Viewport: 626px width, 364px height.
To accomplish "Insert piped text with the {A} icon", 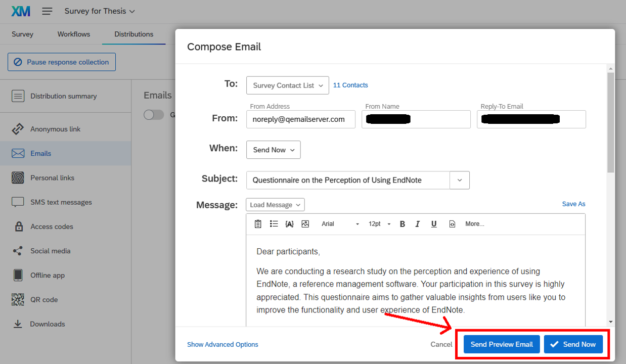I will (x=289, y=224).
